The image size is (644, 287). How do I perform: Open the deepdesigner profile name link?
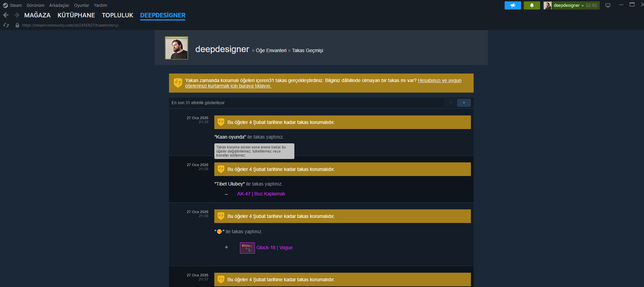tap(222, 49)
